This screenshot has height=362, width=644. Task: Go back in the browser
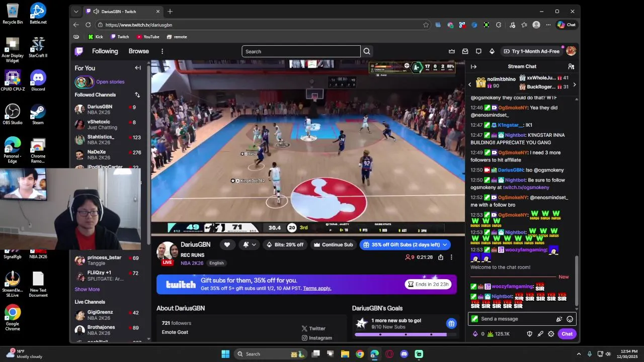point(76,25)
